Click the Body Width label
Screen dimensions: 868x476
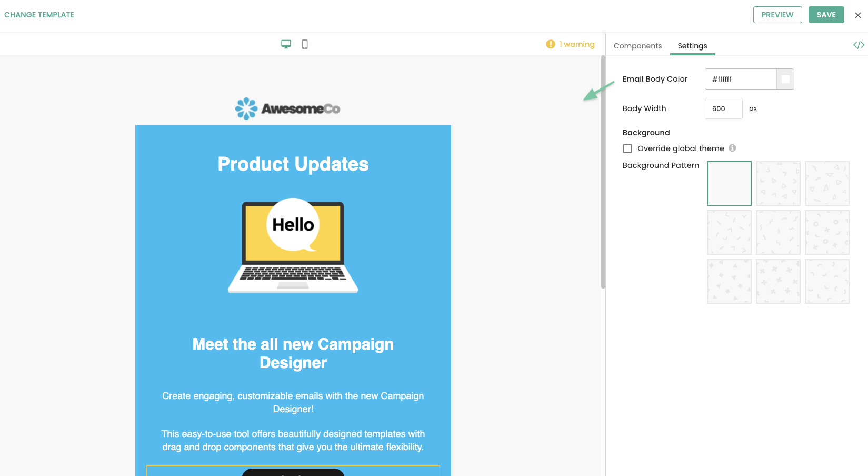point(644,108)
